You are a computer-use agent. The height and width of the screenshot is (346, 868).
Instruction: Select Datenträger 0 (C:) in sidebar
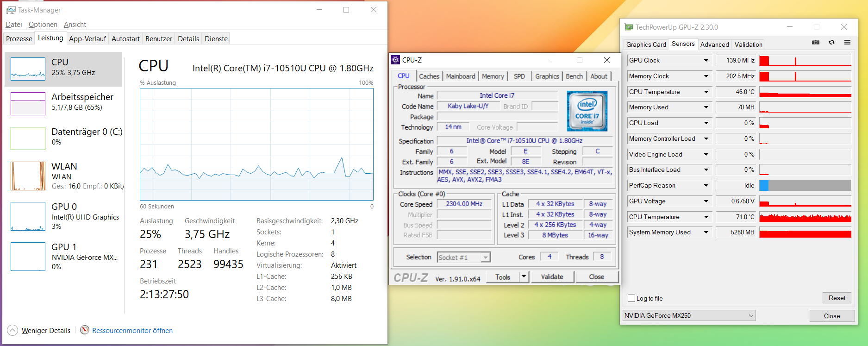(x=63, y=138)
